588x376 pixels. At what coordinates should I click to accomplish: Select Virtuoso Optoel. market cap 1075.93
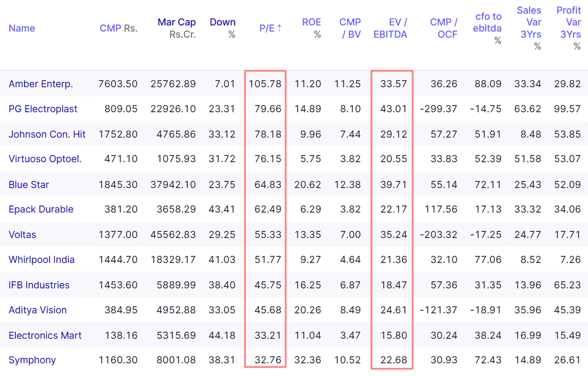pyautogui.click(x=177, y=159)
